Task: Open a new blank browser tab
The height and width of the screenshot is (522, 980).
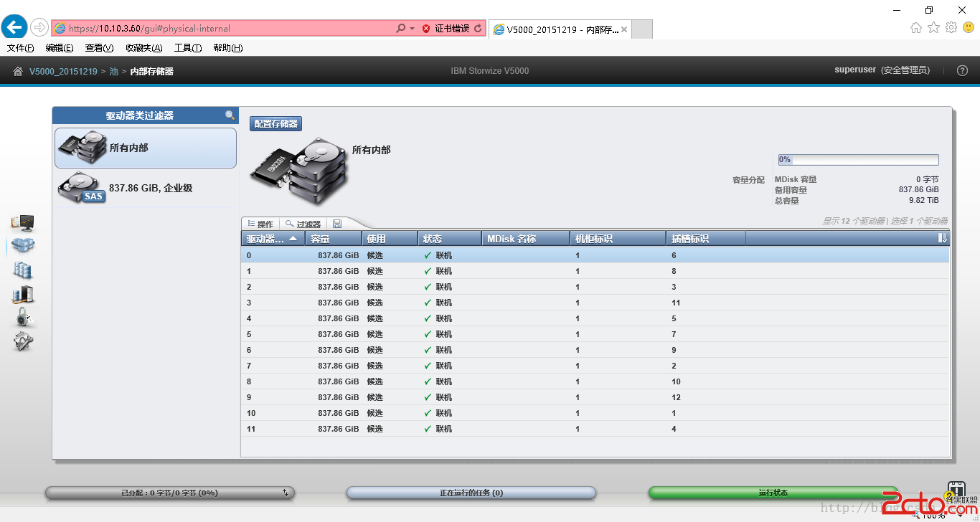Action: [x=641, y=29]
